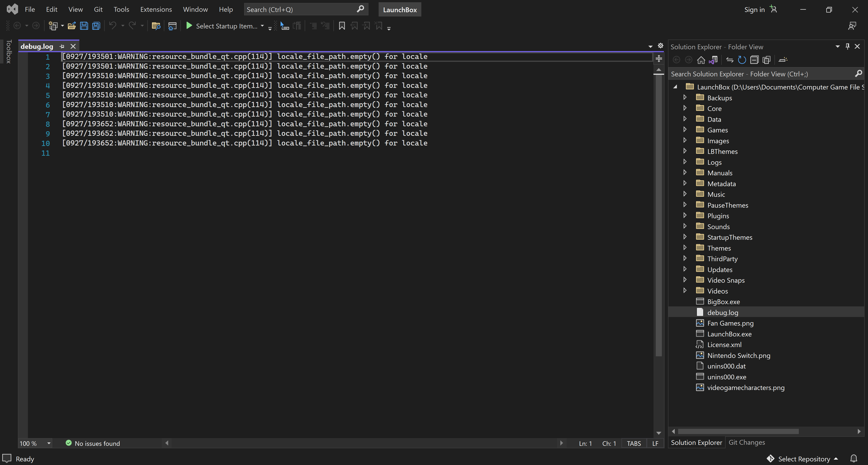Image resolution: width=868 pixels, height=465 pixels.
Task: Toggle auto-hide pin on Solution Explorer panel
Action: (847, 46)
